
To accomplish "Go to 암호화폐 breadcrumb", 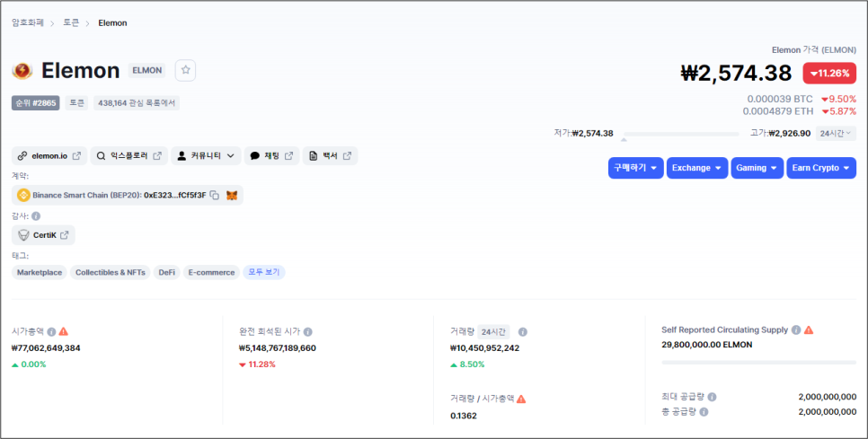I will [28, 22].
